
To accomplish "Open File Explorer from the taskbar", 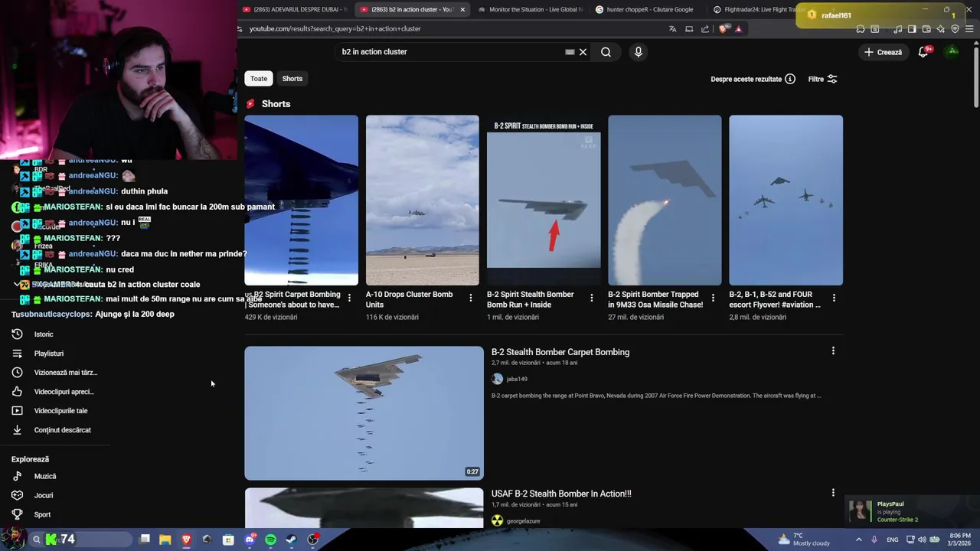I will tap(165, 540).
